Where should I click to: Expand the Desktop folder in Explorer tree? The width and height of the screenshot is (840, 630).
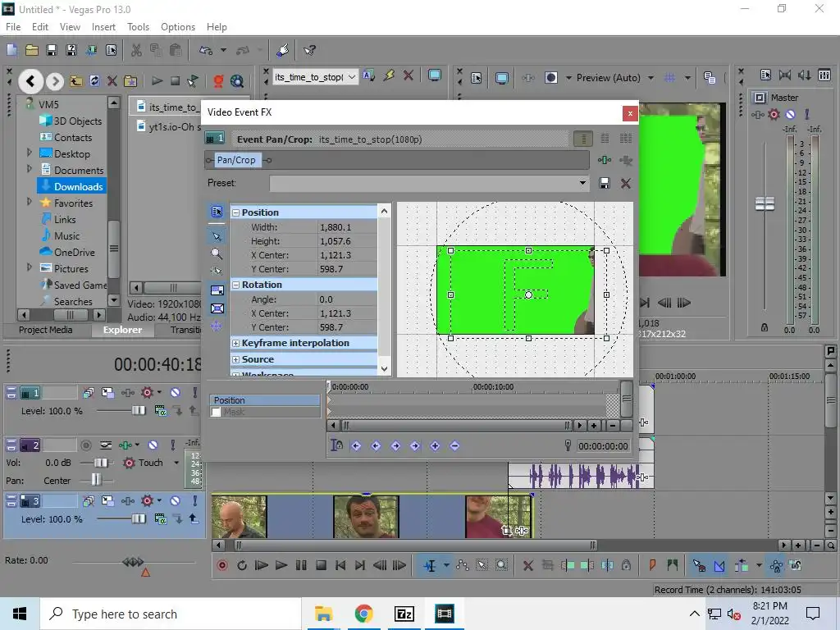(30, 153)
